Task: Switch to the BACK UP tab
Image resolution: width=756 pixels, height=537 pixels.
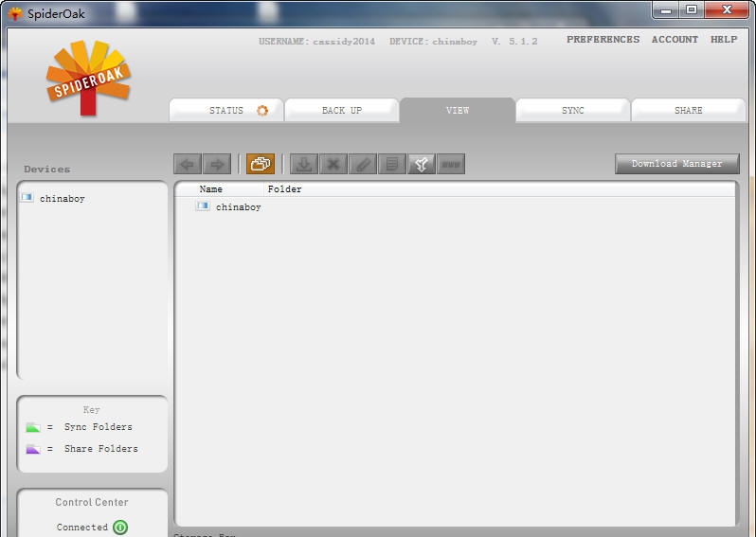Action: click(342, 111)
